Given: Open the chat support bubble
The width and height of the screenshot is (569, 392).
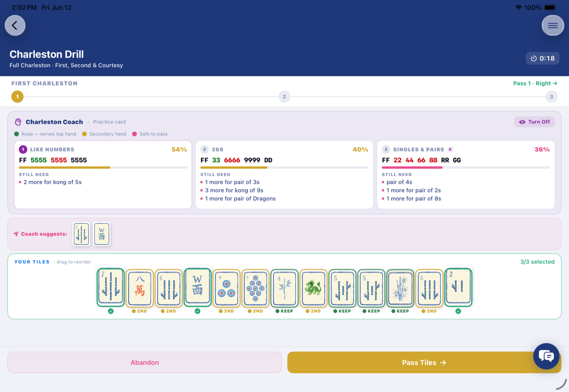Looking at the screenshot, I should point(546,356).
